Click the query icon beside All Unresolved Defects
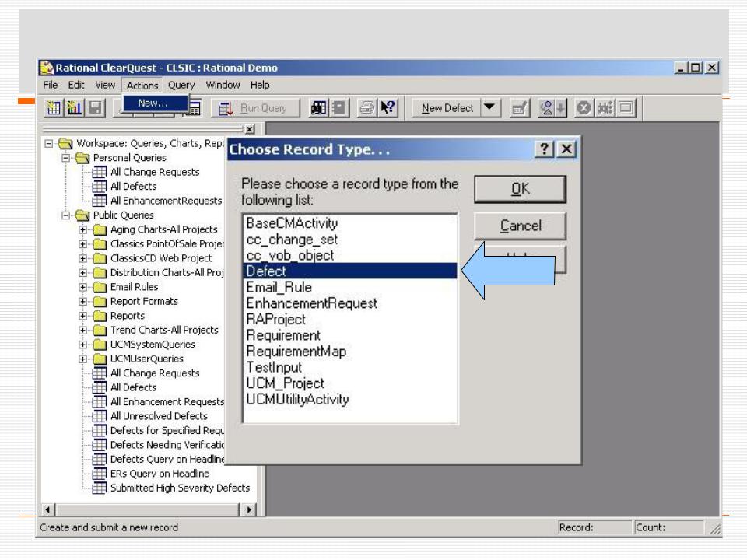Image resolution: width=747 pixels, height=560 pixels. [99, 416]
